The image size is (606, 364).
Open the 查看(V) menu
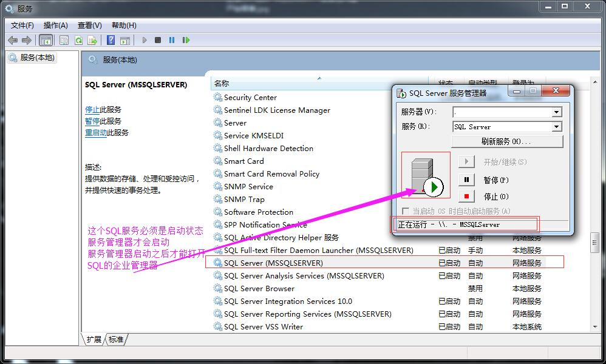click(90, 25)
